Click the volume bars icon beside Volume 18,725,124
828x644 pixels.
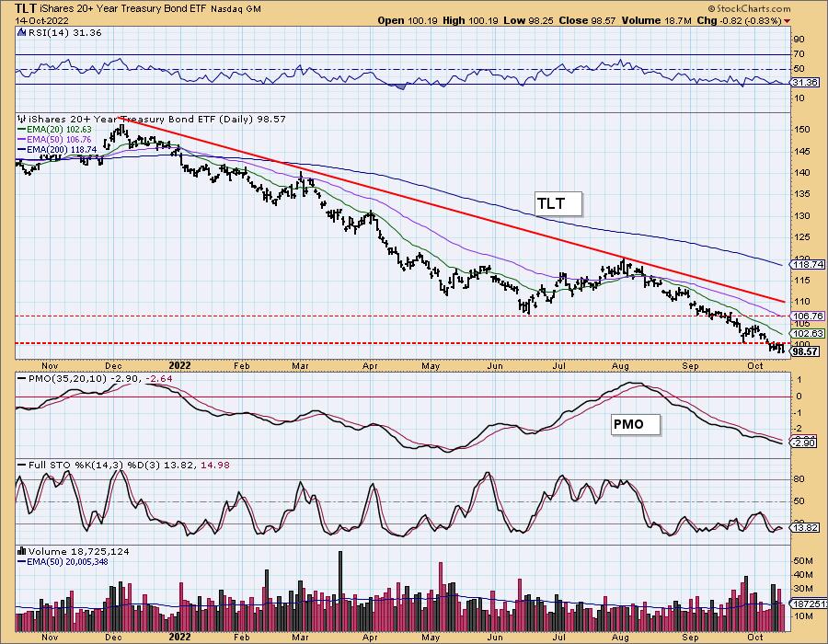pos(22,551)
